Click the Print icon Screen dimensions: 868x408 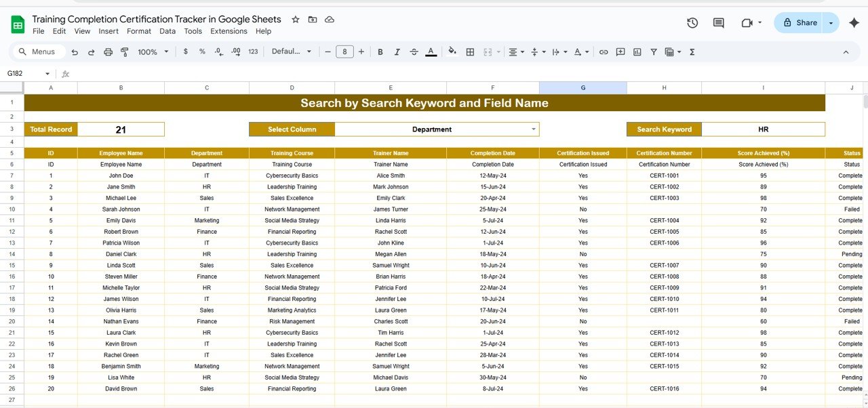[108, 52]
